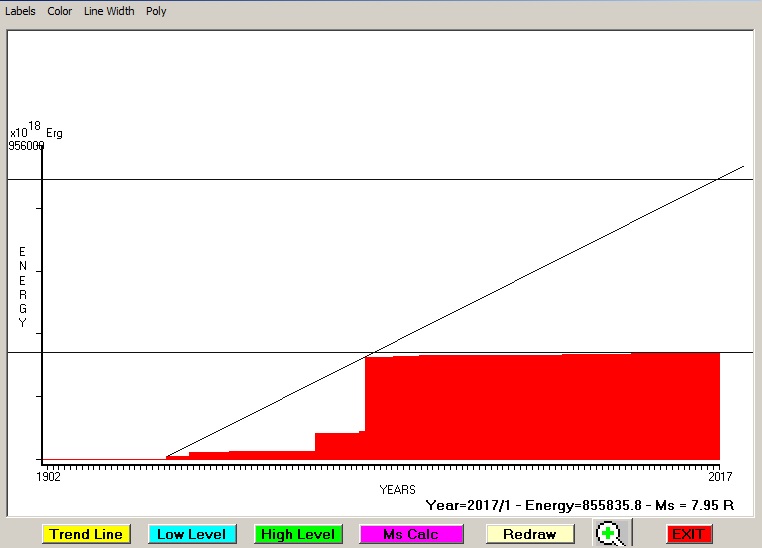Viewport: 762px width, 548px height.
Task: Open the Line Width menu
Action: [x=109, y=11]
